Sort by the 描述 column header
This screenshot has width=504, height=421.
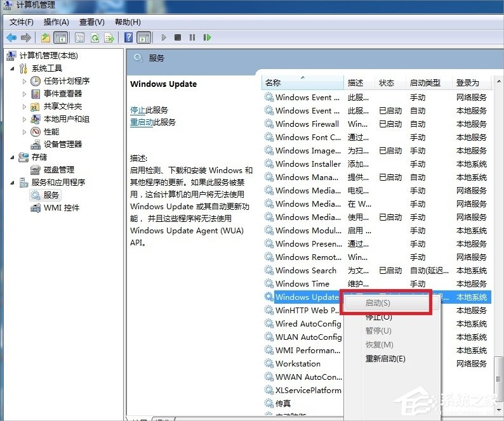point(359,83)
